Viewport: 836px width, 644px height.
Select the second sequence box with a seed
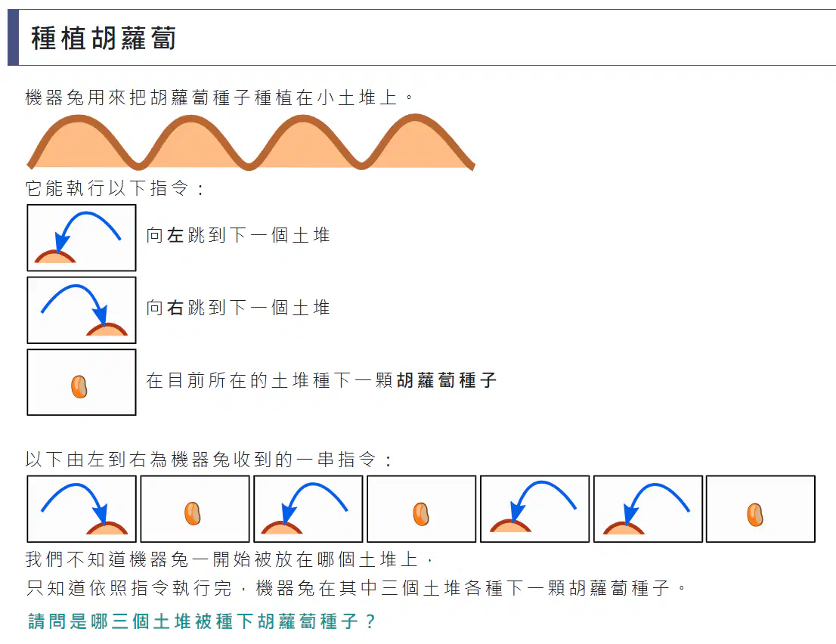(x=195, y=509)
